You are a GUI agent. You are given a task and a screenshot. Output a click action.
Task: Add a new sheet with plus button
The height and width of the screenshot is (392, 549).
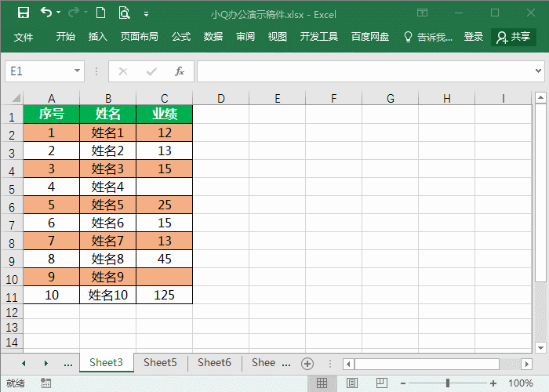tap(307, 364)
